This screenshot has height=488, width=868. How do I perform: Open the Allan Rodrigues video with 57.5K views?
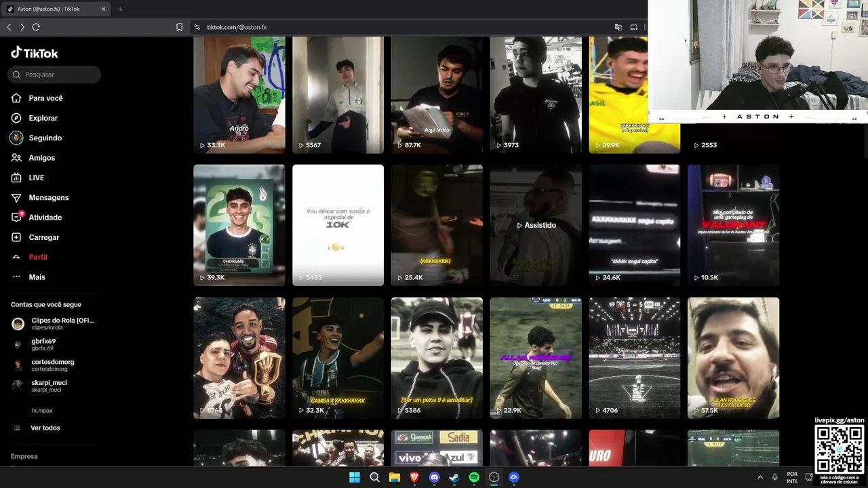click(734, 358)
